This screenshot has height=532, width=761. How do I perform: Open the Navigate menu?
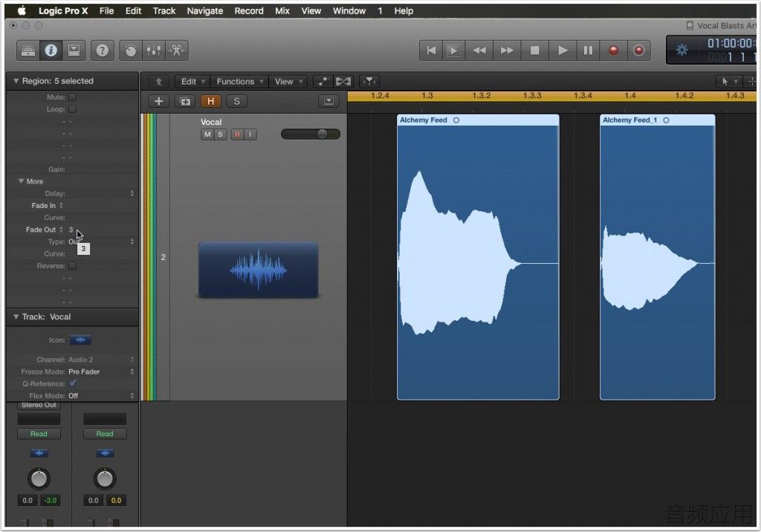(x=205, y=10)
